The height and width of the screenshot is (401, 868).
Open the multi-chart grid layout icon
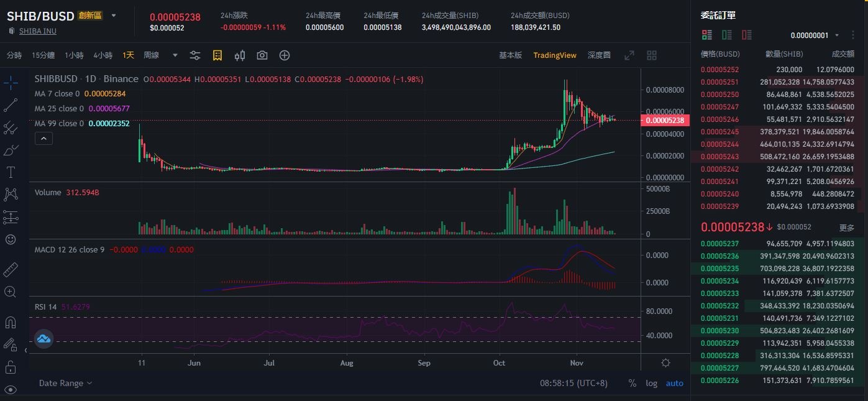[x=652, y=55]
